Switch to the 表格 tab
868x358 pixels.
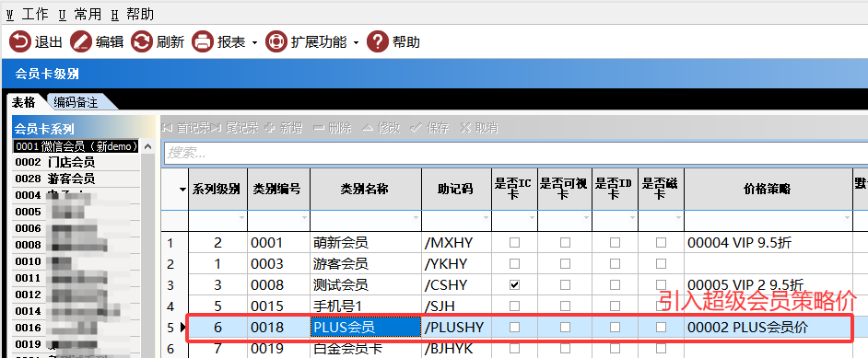tap(24, 102)
